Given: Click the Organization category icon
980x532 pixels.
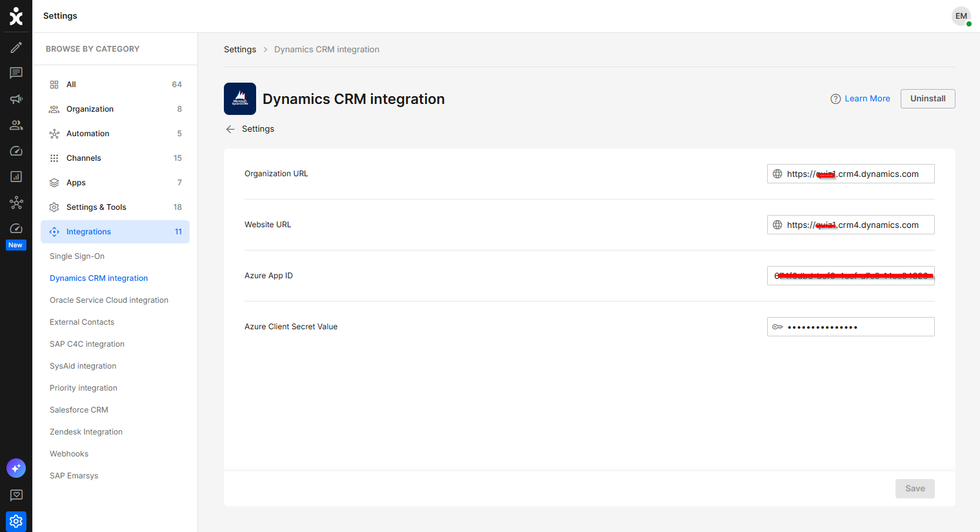Looking at the screenshot, I should 54,109.
